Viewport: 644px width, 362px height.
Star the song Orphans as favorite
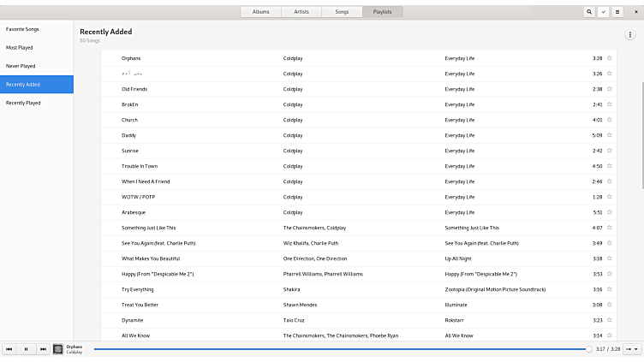pos(610,58)
